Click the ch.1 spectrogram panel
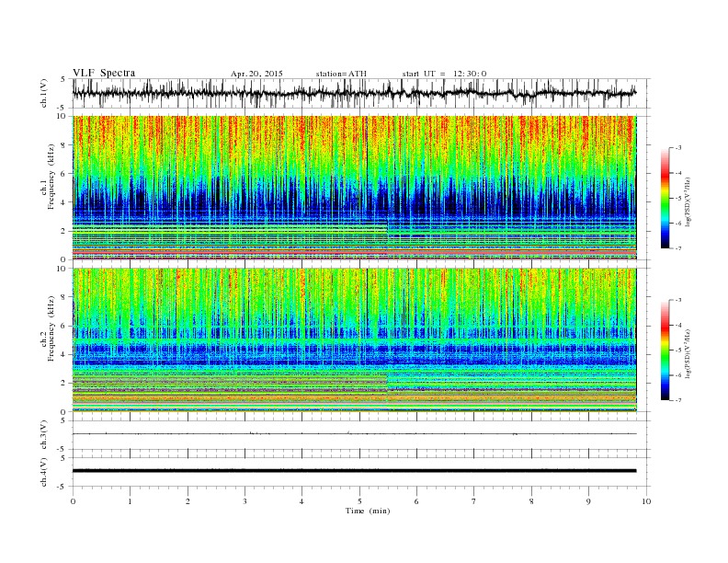Image resolution: width=728 pixels, height=563 pixels. tap(355, 188)
